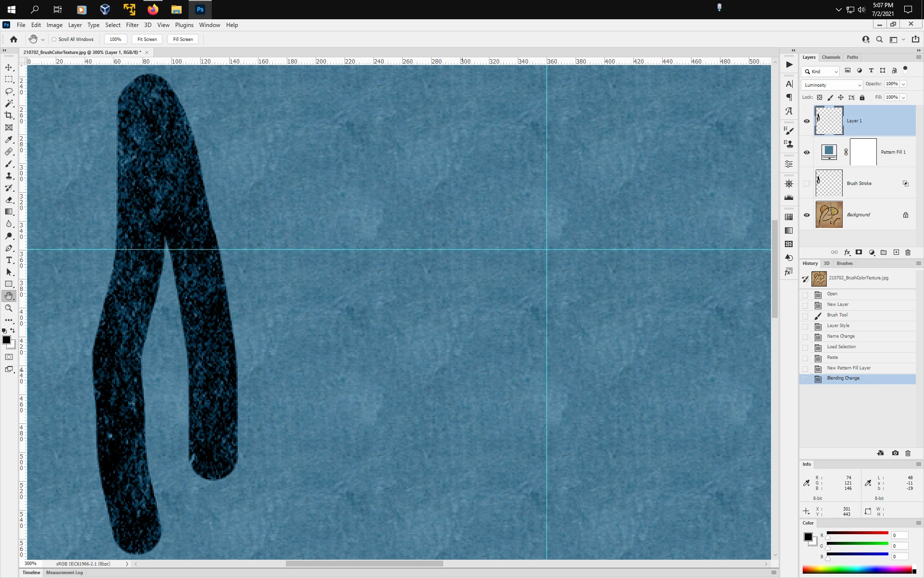Show the Brush Stroke layer
924x578 pixels.
[807, 184]
